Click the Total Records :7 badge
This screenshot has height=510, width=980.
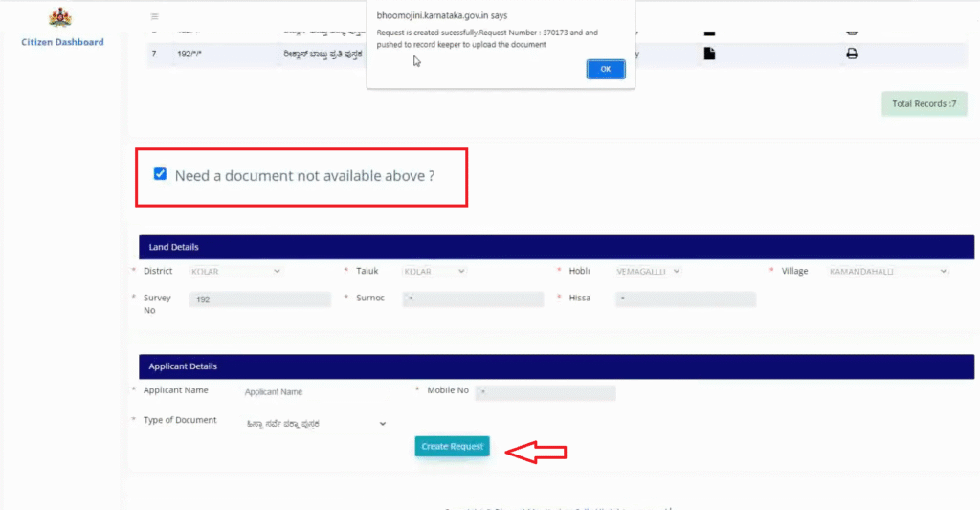[x=924, y=103]
